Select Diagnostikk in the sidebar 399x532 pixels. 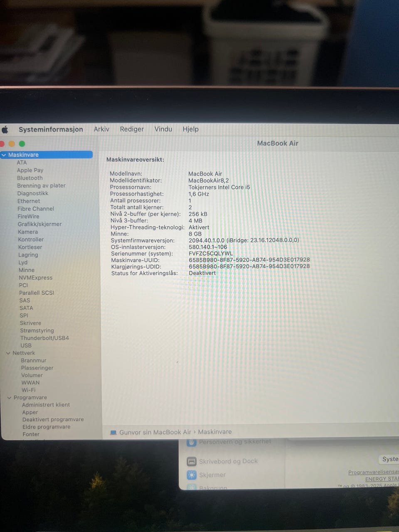pos(33,193)
